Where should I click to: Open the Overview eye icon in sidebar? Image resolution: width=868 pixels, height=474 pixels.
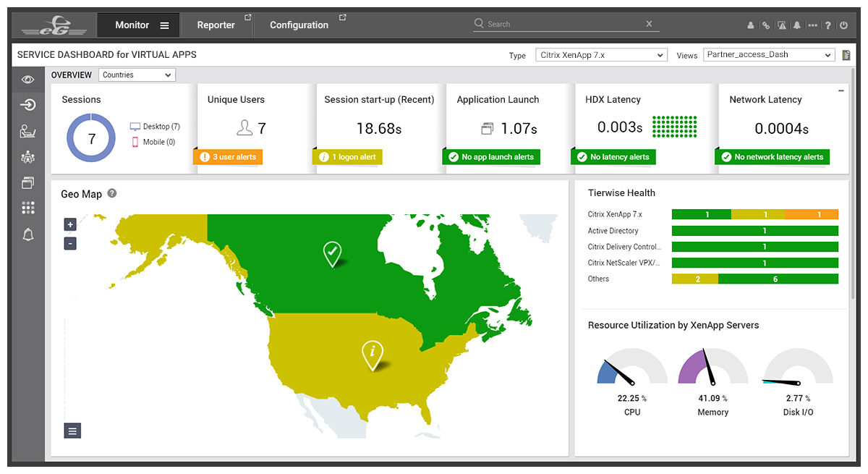tap(28, 80)
